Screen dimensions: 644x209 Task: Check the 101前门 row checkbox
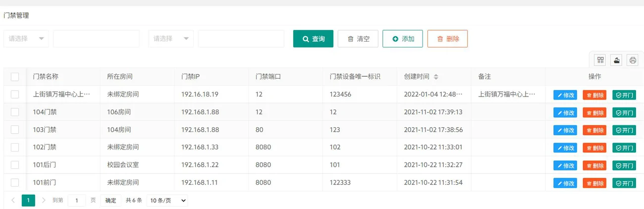(15, 182)
